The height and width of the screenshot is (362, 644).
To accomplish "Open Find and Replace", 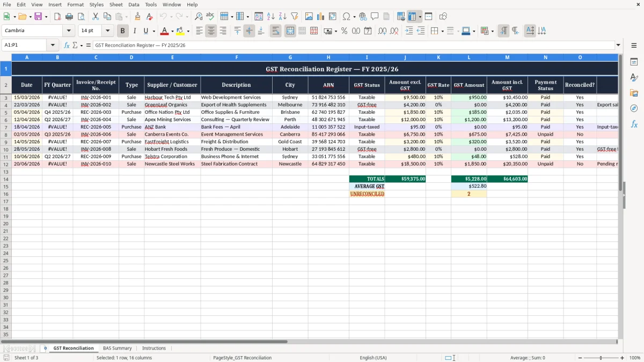I will click(199, 17).
